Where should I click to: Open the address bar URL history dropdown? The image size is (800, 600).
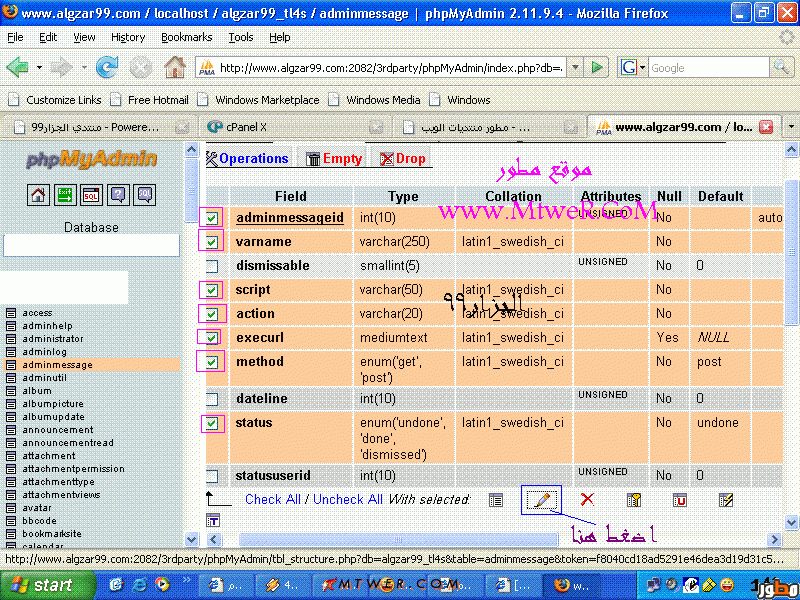(574, 68)
